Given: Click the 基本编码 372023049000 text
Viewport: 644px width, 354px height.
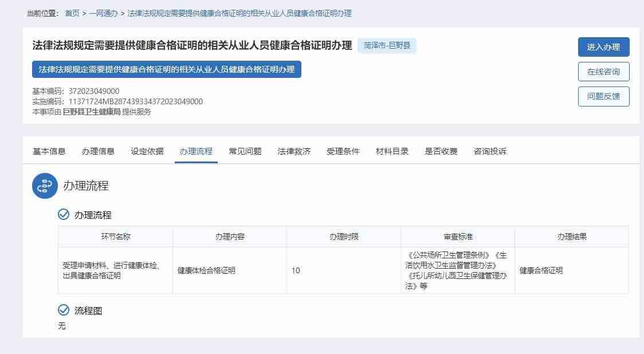Looking at the screenshot, I should tap(76, 91).
